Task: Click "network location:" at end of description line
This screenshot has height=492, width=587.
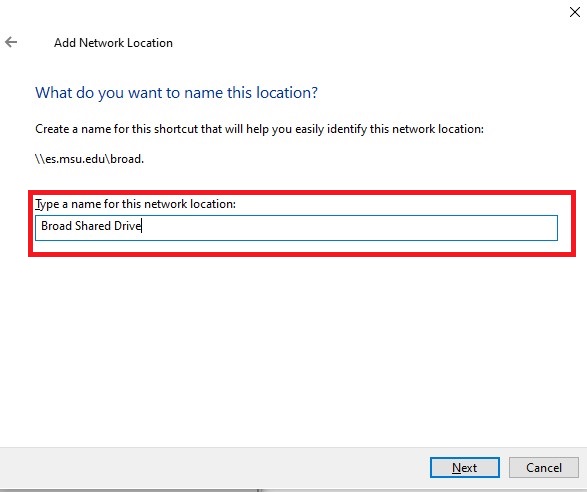Action: point(438,129)
